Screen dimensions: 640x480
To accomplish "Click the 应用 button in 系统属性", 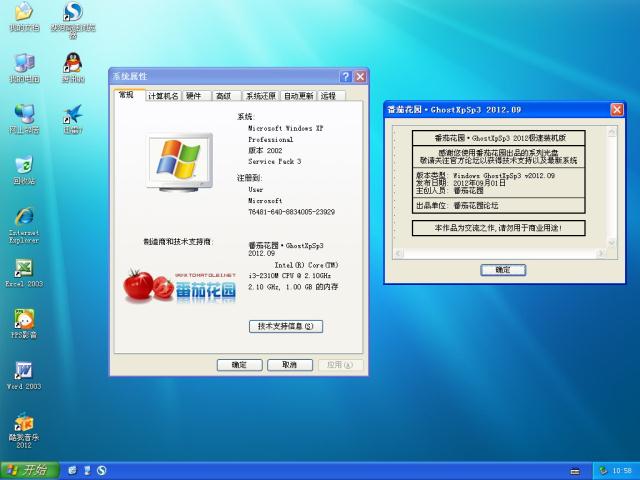I will (340, 365).
